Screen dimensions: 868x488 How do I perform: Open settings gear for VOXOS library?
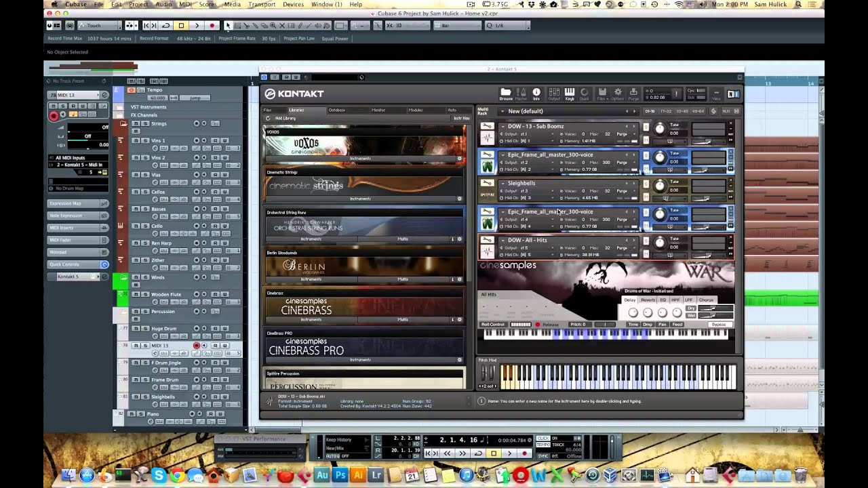click(x=459, y=159)
